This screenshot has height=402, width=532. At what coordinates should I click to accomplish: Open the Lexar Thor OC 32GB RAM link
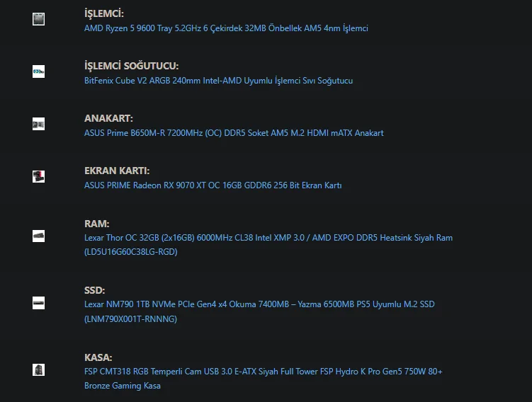click(x=268, y=238)
